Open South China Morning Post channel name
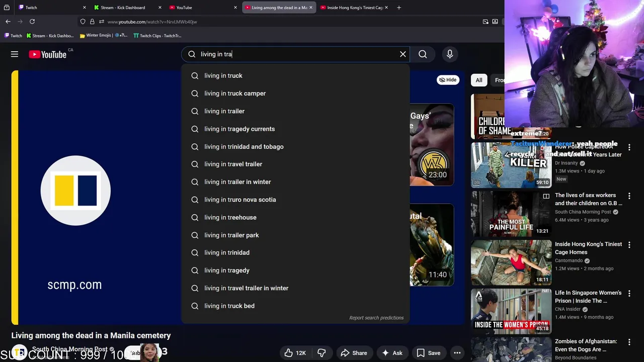 pyautogui.click(x=69, y=349)
